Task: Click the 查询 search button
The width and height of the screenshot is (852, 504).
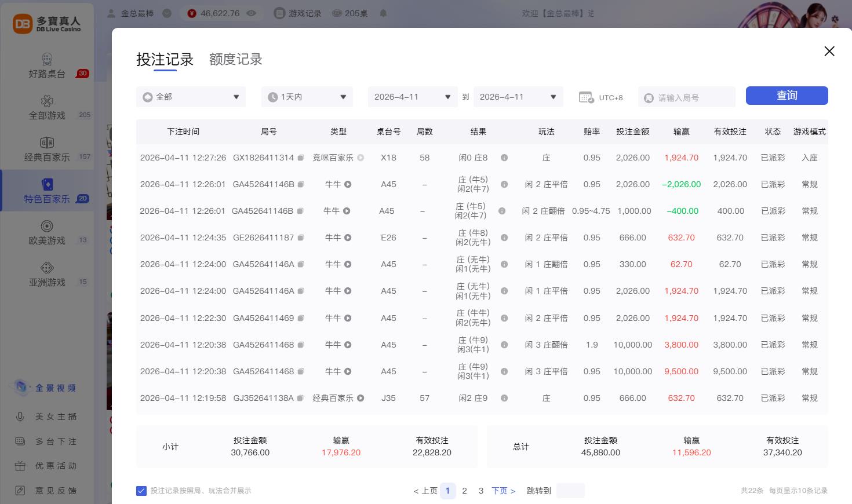Action: 787,96
